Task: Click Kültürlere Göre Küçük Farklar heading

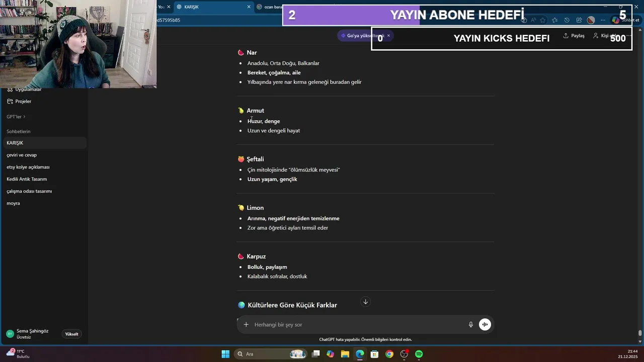Action: (x=292, y=305)
